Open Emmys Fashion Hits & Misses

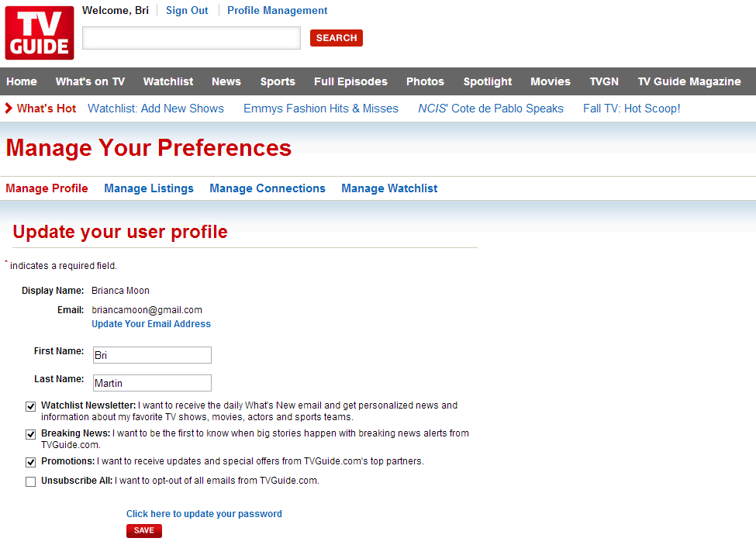[x=321, y=109]
